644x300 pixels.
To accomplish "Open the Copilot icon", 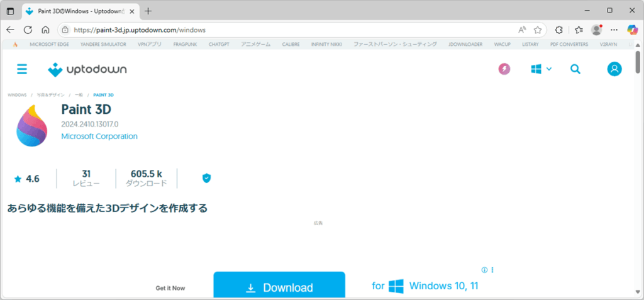I will tap(633, 30).
